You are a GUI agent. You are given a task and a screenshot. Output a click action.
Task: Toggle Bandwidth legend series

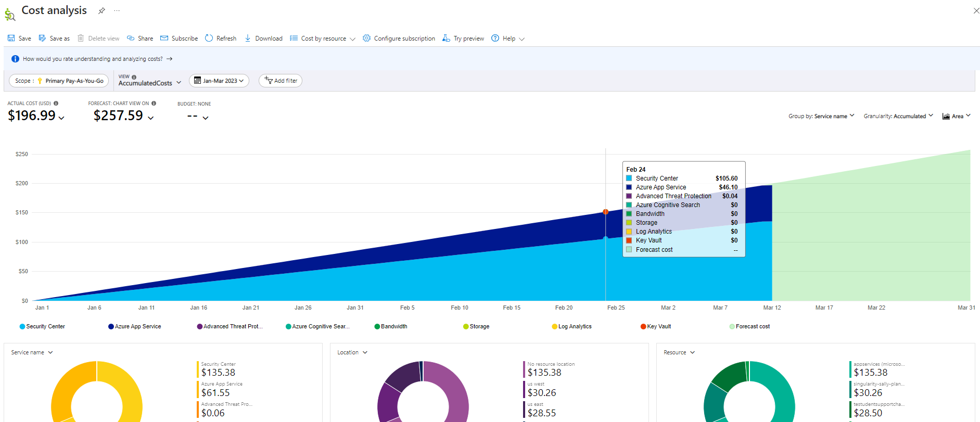point(391,327)
